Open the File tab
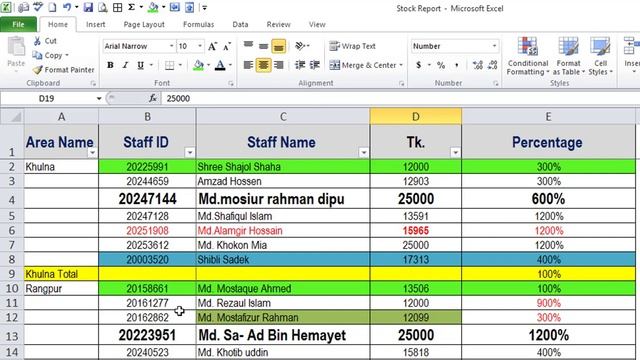 [x=18, y=24]
